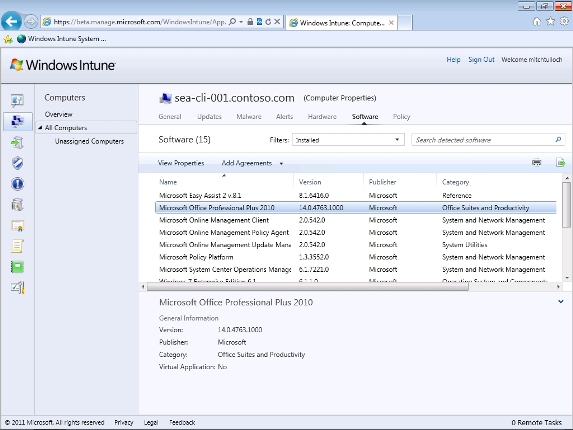
Task: Click the browser Forward arrow button
Action: point(31,22)
